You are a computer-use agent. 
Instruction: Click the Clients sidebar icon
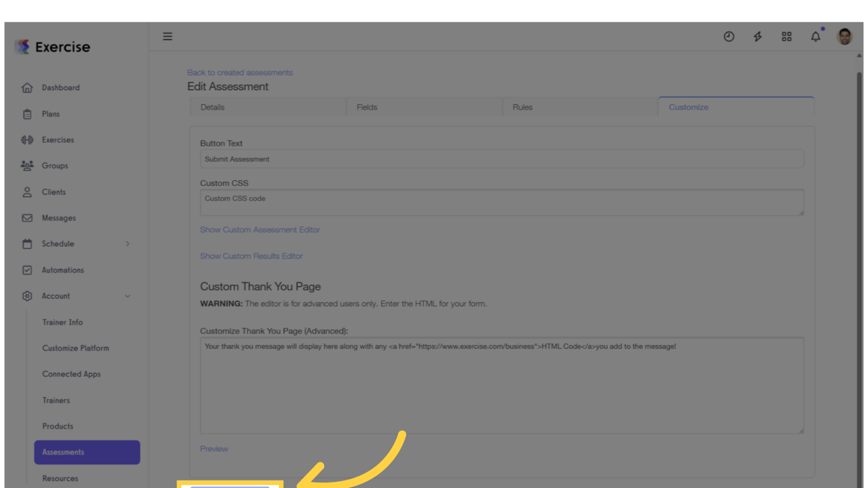[x=27, y=191]
